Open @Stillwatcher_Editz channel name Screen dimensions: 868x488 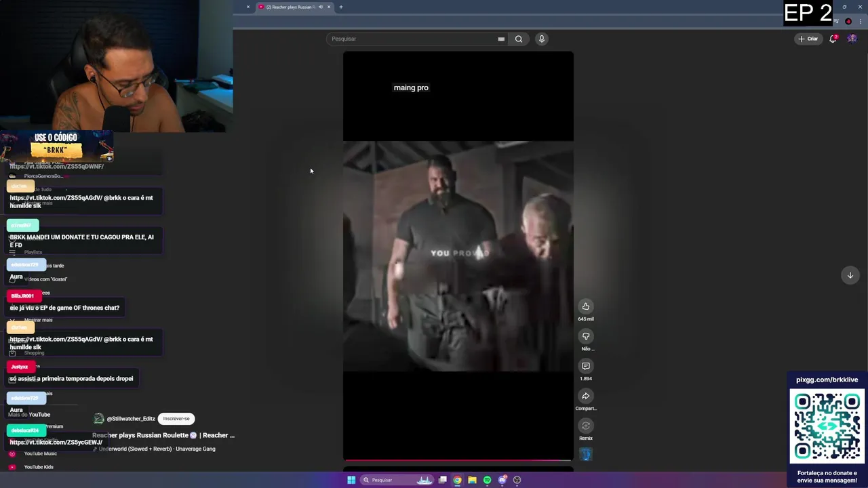131,419
